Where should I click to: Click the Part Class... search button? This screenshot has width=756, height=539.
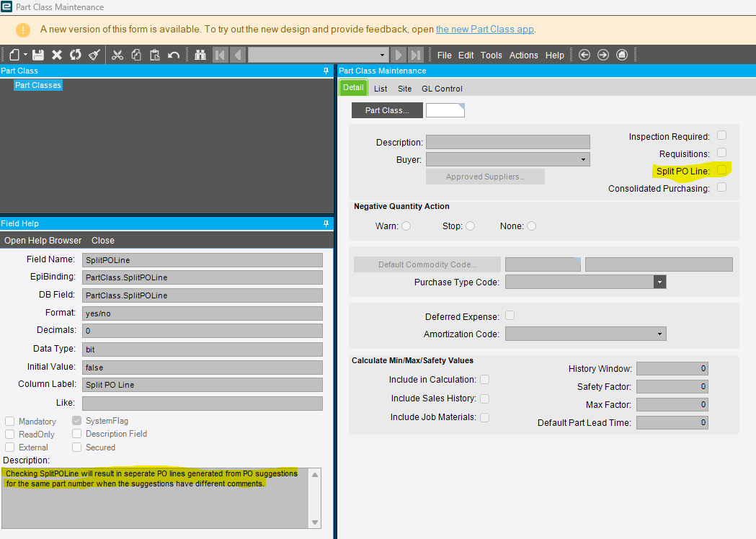tap(387, 110)
